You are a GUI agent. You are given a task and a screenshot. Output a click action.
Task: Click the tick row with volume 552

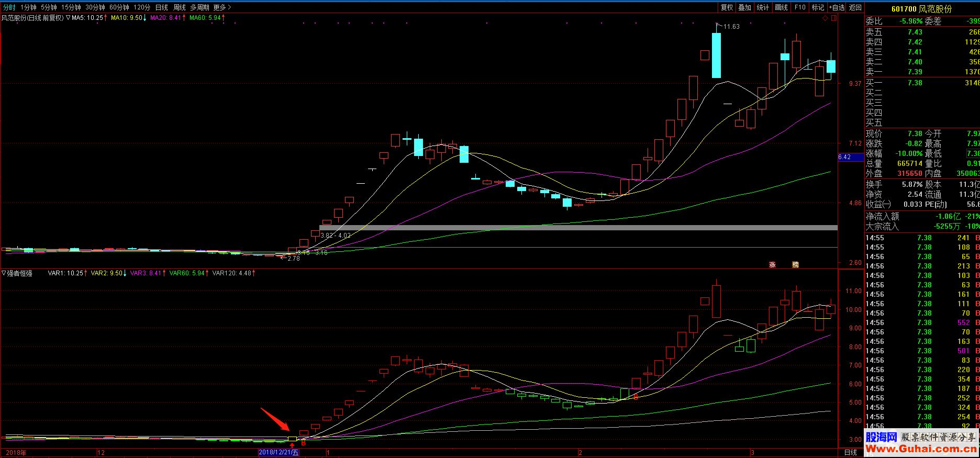click(922, 322)
